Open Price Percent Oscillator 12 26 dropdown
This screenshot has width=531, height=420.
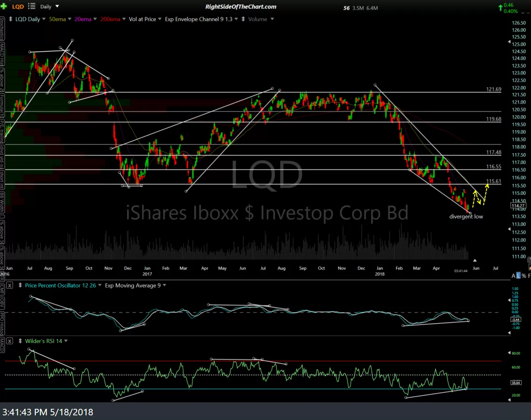pyautogui.click(x=100, y=285)
